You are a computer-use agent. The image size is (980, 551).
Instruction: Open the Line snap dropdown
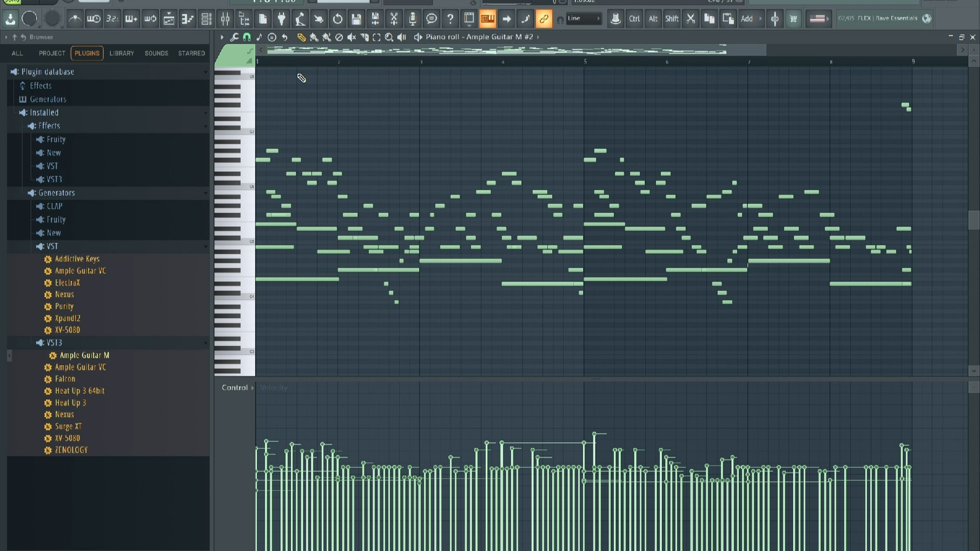(583, 19)
